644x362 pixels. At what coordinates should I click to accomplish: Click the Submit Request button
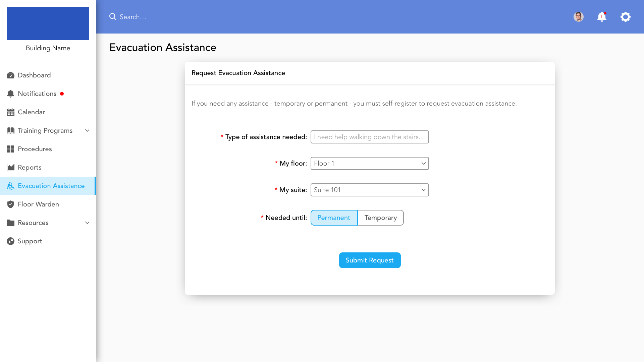[370, 260]
